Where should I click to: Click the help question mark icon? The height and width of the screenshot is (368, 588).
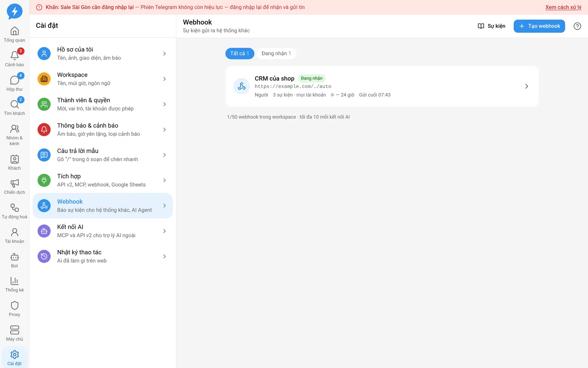[x=577, y=26]
